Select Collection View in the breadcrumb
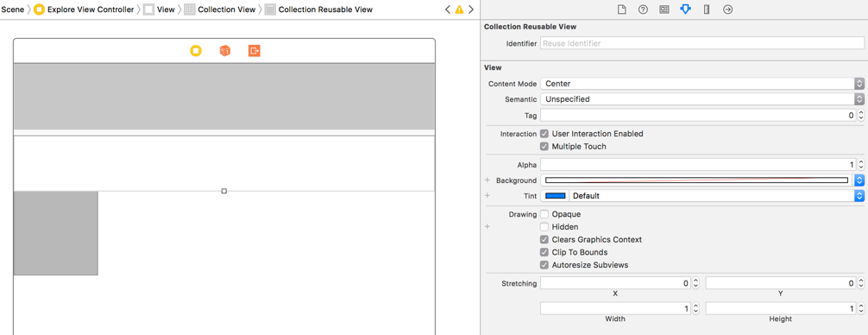868x335 pixels. [x=220, y=9]
